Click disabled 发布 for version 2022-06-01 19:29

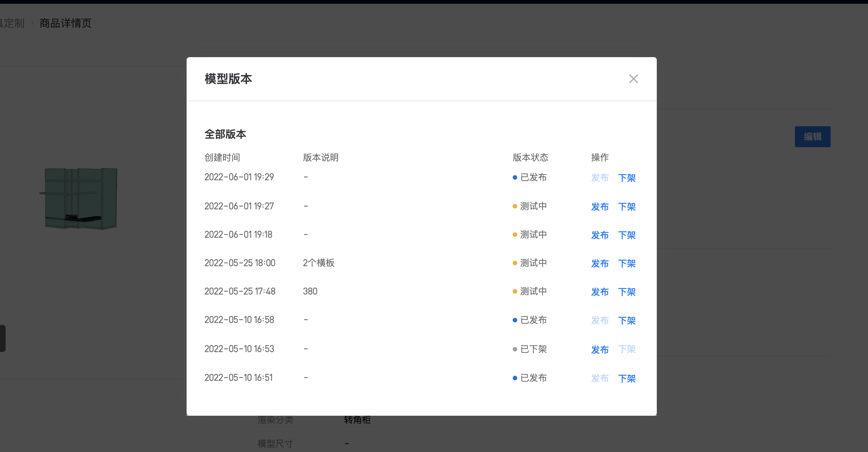(x=600, y=178)
